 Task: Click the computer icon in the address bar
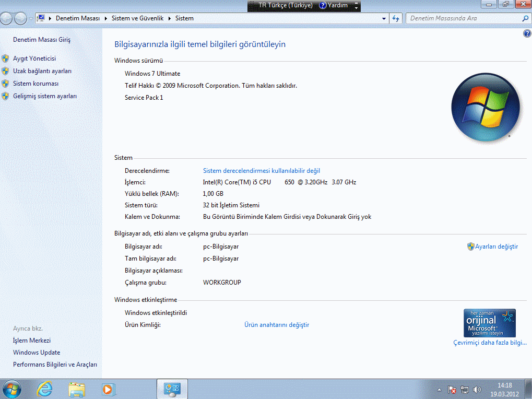41,18
